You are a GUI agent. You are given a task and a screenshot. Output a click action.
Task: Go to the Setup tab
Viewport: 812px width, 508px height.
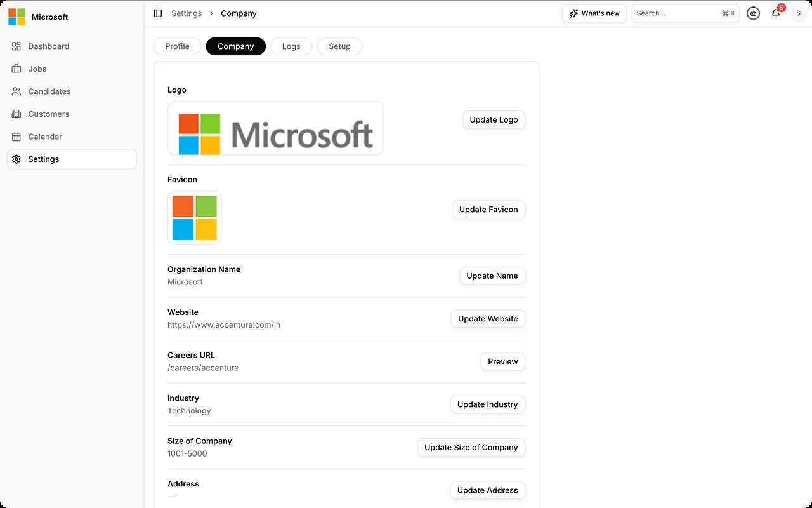[x=339, y=46]
